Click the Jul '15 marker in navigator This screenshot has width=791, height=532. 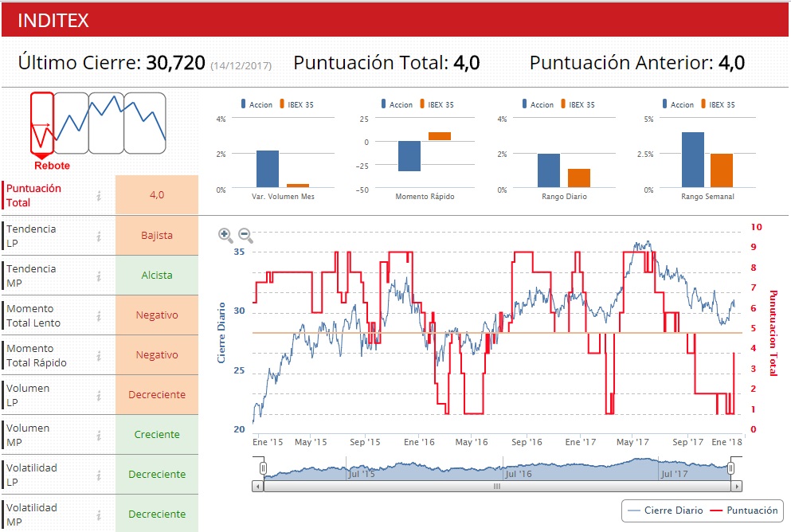pyautogui.click(x=362, y=474)
